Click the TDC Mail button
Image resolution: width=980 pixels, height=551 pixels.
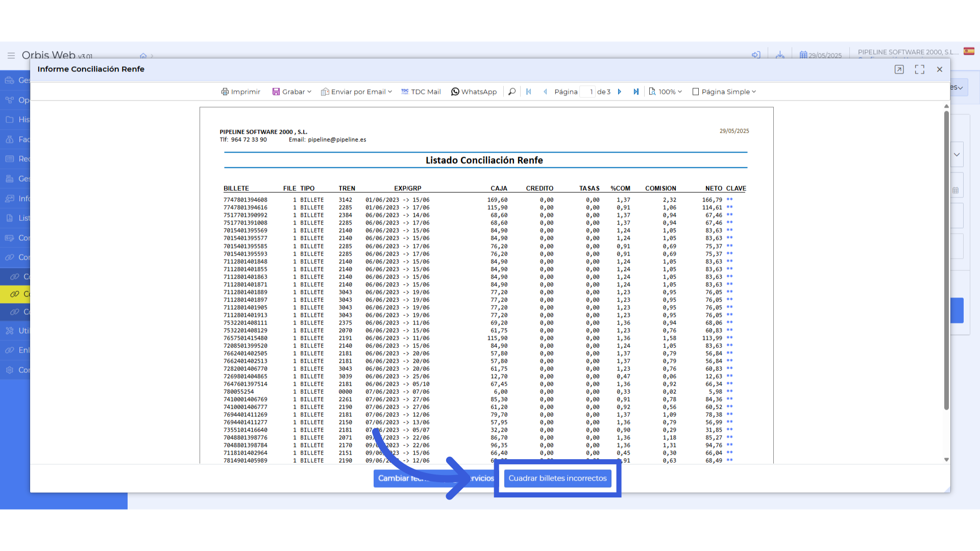click(421, 92)
